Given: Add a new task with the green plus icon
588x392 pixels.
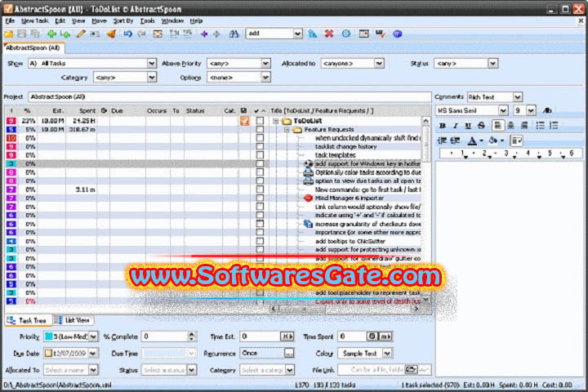Looking at the screenshot, I should click(x=51, y=33).
